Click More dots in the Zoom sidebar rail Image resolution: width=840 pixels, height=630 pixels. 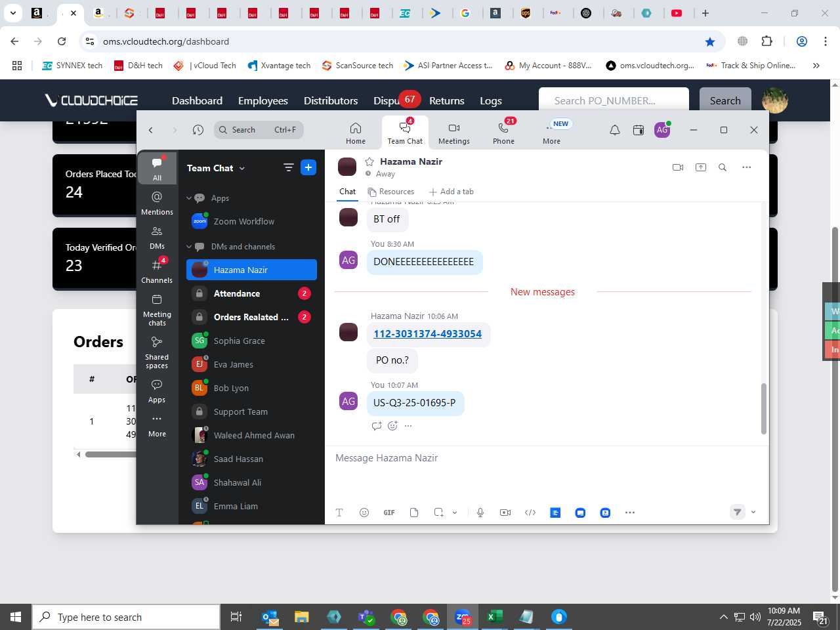(x=157, y=425)
